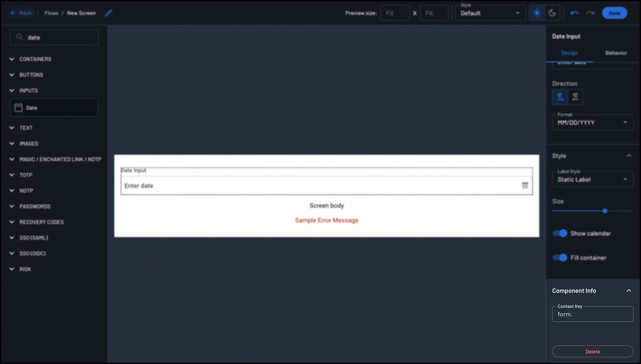Click the Done button
641x364 pixels.
tap(614, 13)
